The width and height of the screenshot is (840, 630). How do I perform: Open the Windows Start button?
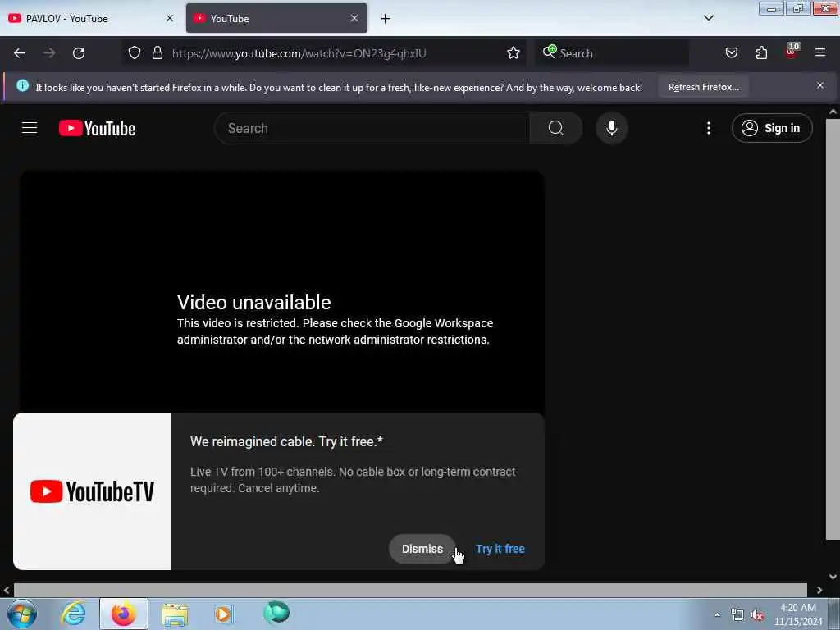[x=22, y=614]
